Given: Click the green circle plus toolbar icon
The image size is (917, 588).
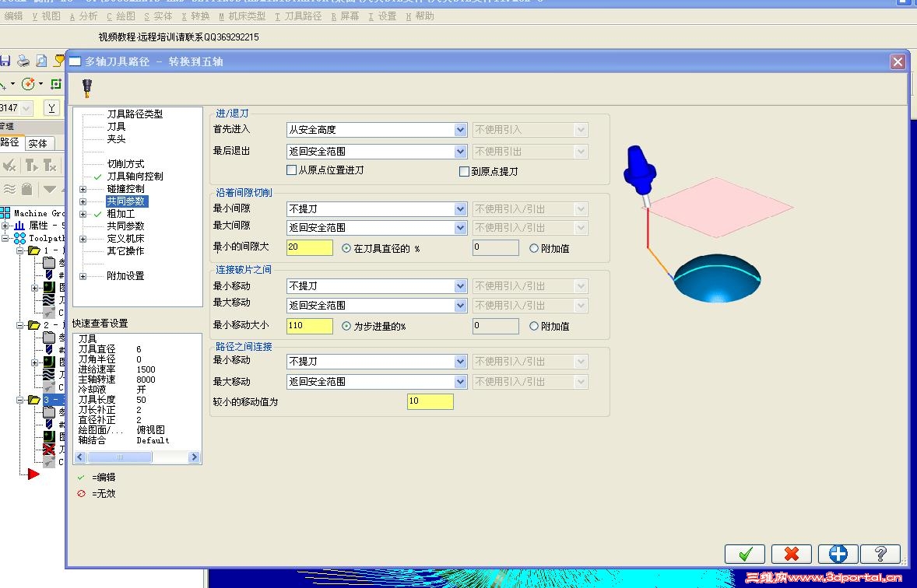Looking at the screenshot, I should pos(28,84).
